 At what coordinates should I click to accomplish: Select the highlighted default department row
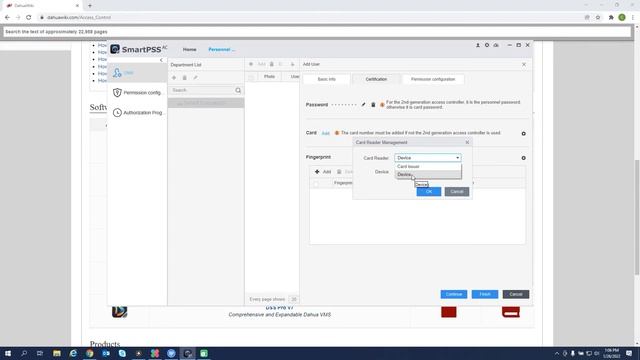(206, 103)
